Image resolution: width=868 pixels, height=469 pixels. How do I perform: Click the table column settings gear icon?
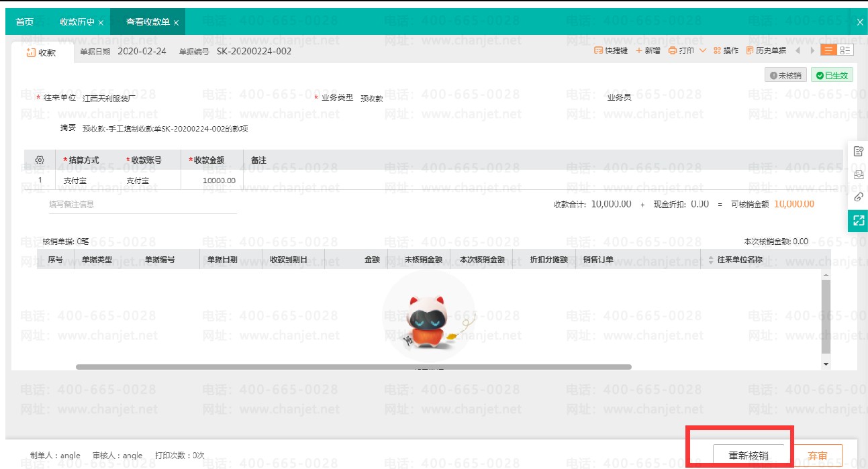40,160
